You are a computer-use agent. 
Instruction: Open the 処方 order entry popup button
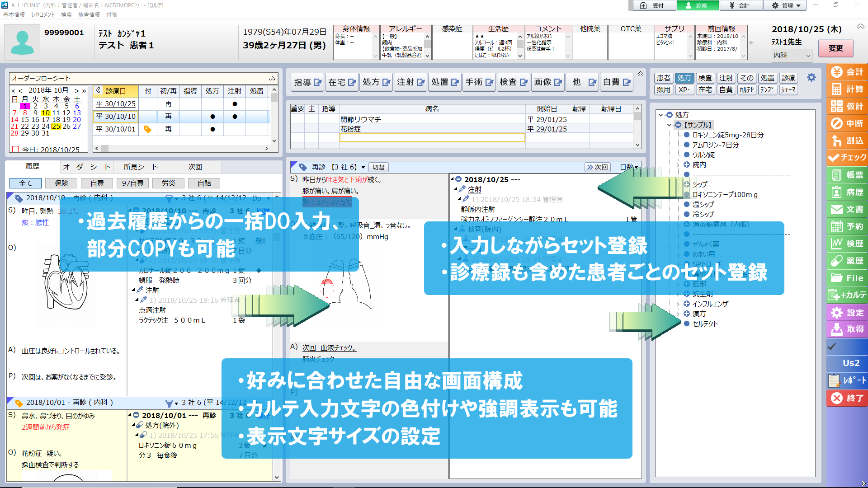[x=376, y=82]
